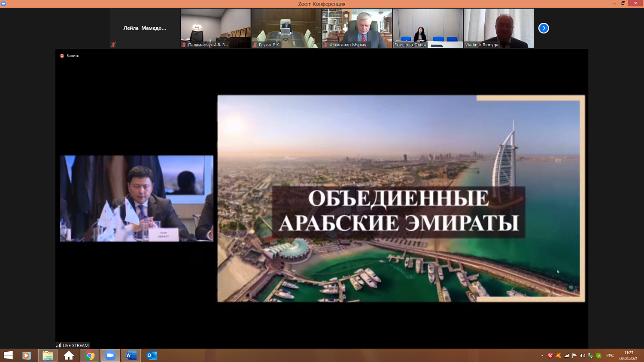Click the Avast antivirus tray icon

[558, 356]
